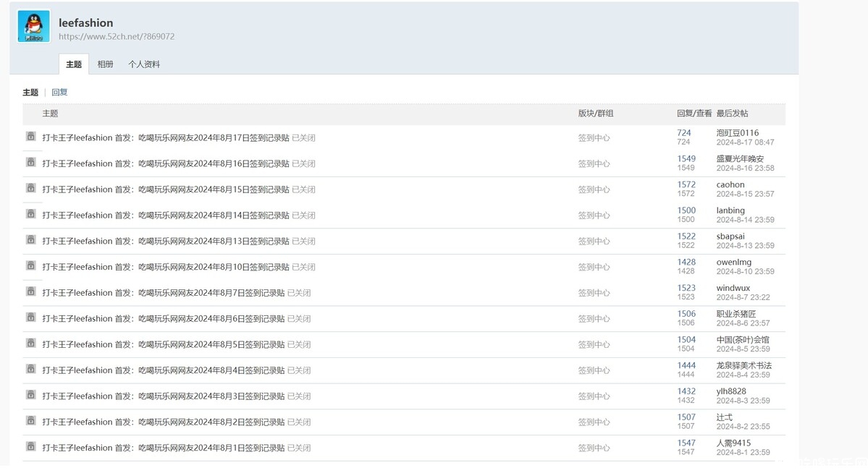Open last poster 职业杀猪匠 profile
The image size is (868, 473).
[x=736, y=314]
